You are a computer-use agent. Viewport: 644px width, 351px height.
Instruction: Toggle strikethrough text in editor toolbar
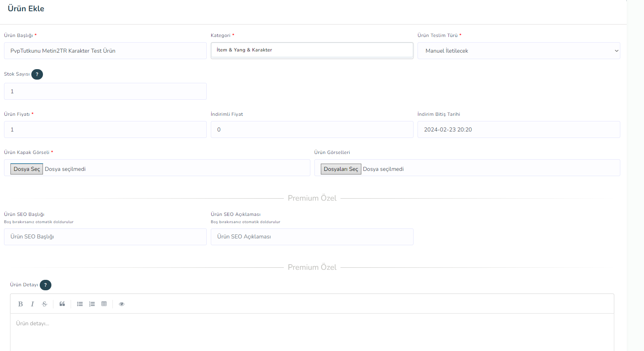[45, 304]
